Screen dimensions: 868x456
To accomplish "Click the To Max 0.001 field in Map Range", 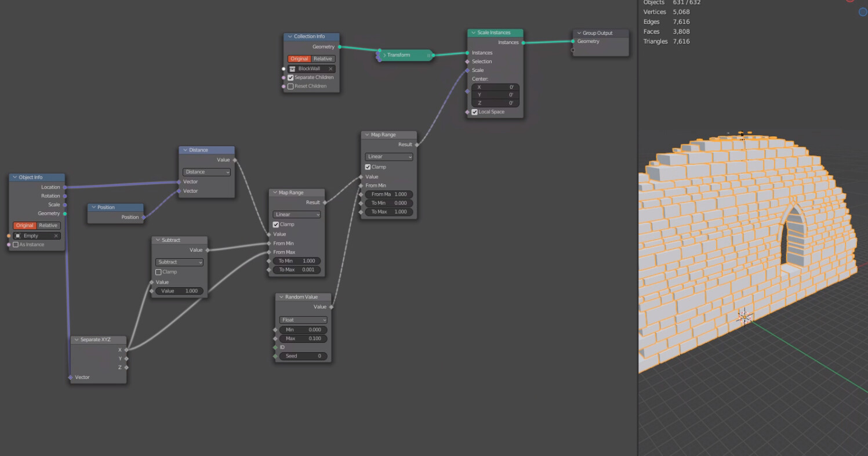I will 297,270.
